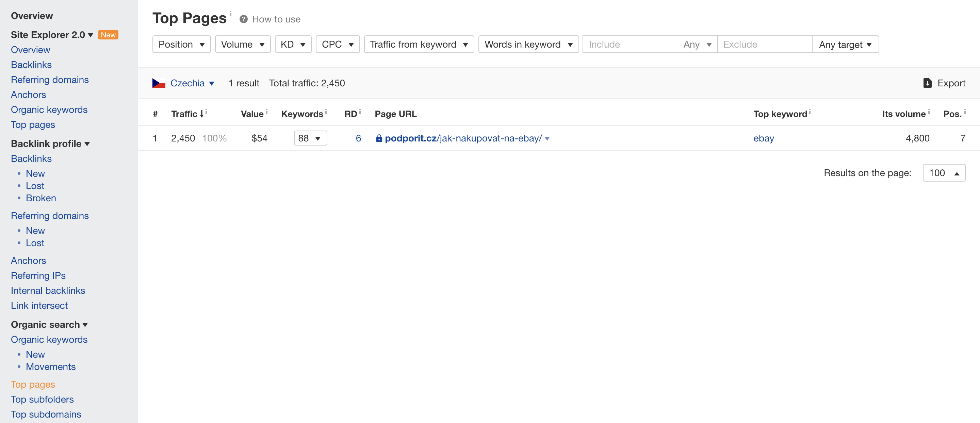Click the Export icon button
Screen dimensions: 980x423
point(928,83)
